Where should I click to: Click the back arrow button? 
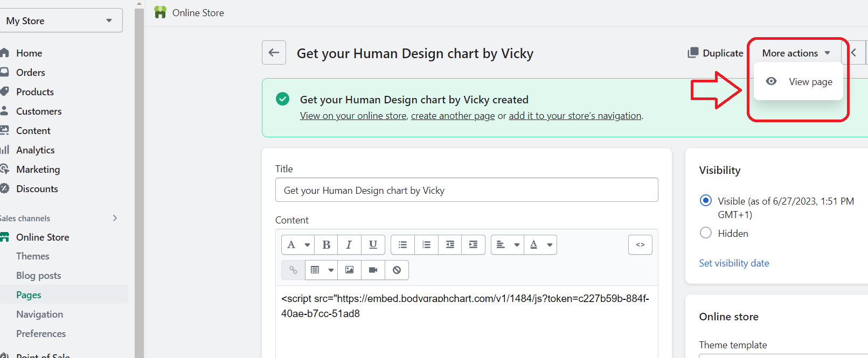tap(274, 53)
